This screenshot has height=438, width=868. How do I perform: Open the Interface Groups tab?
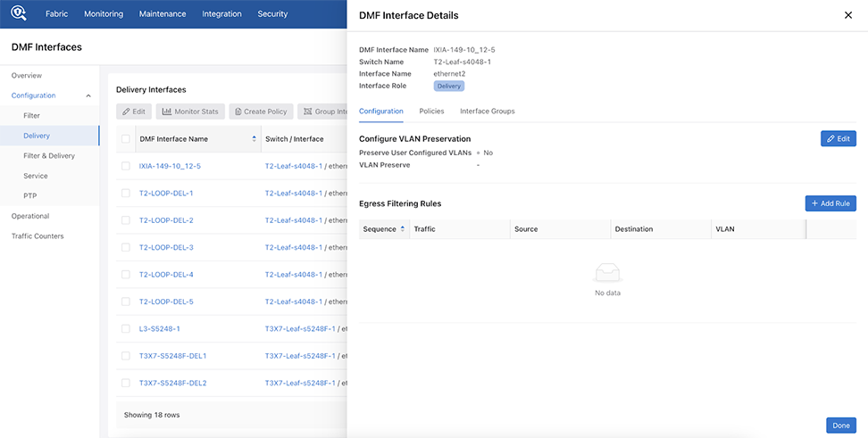[487, 111]
